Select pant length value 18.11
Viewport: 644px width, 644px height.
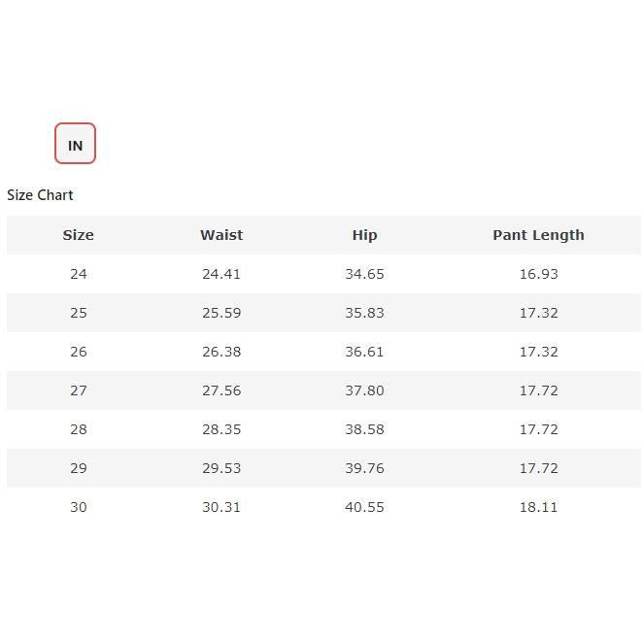tap(538, 507)
